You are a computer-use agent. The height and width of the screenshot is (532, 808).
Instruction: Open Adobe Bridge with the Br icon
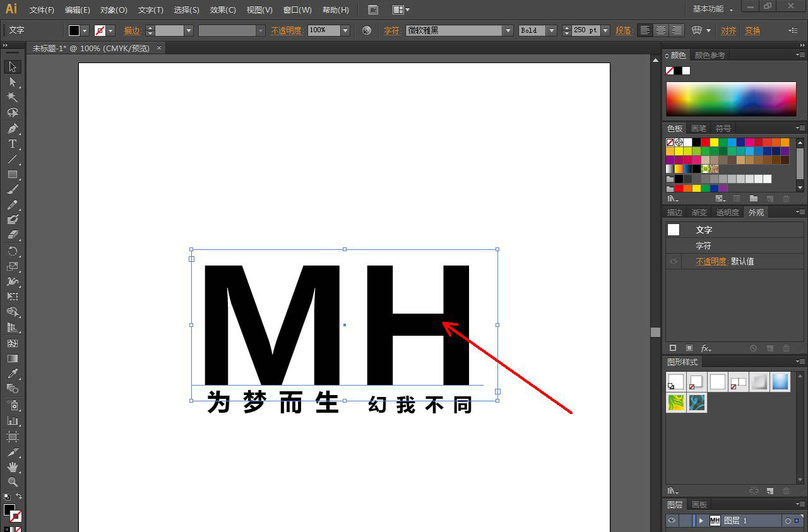coord(373,10)
